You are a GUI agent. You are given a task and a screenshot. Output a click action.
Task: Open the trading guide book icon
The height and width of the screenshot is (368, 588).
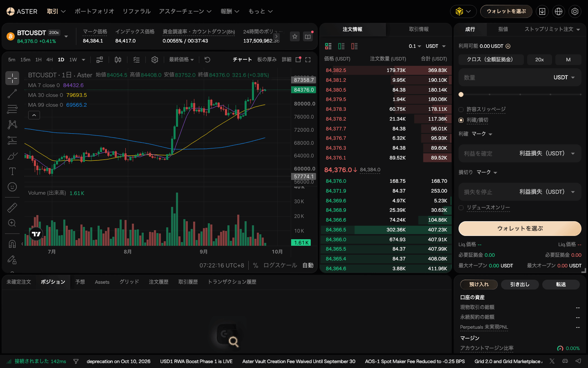[308, 36]
